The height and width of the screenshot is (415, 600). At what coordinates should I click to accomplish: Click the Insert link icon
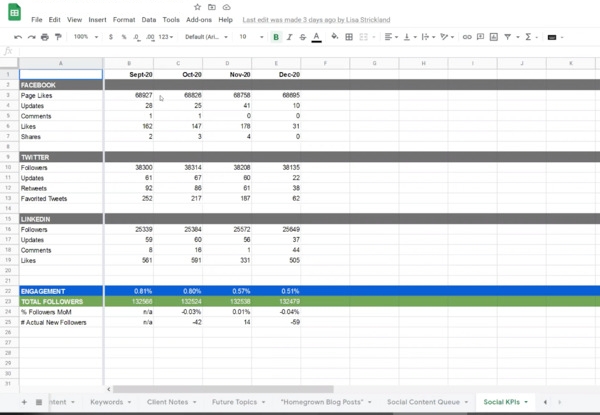tap(467, 37)
